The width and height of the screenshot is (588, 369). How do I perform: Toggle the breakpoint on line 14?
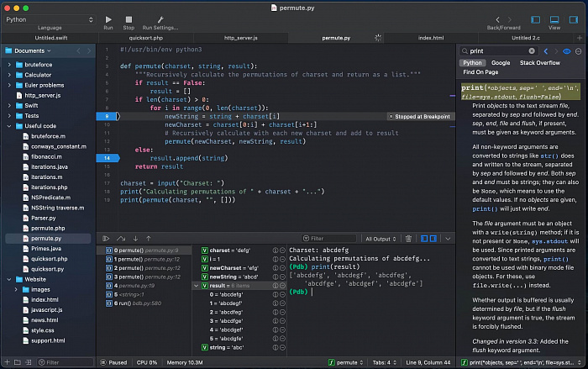pyautogui.click(x=108, y=158)
